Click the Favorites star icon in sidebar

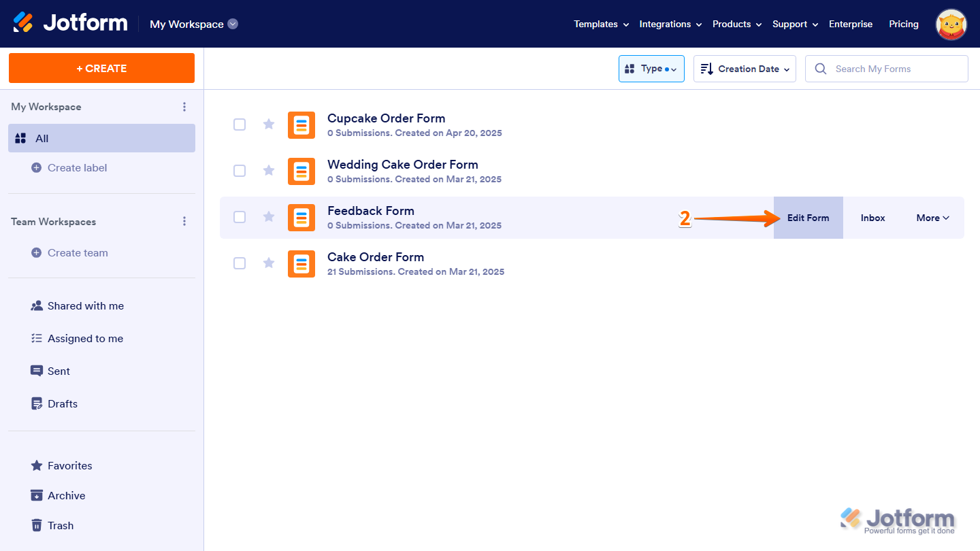tap(37, 466)
